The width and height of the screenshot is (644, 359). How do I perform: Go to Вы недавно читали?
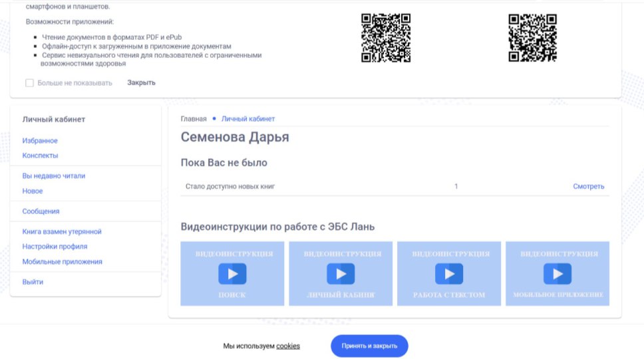click(x=54, y=176)
